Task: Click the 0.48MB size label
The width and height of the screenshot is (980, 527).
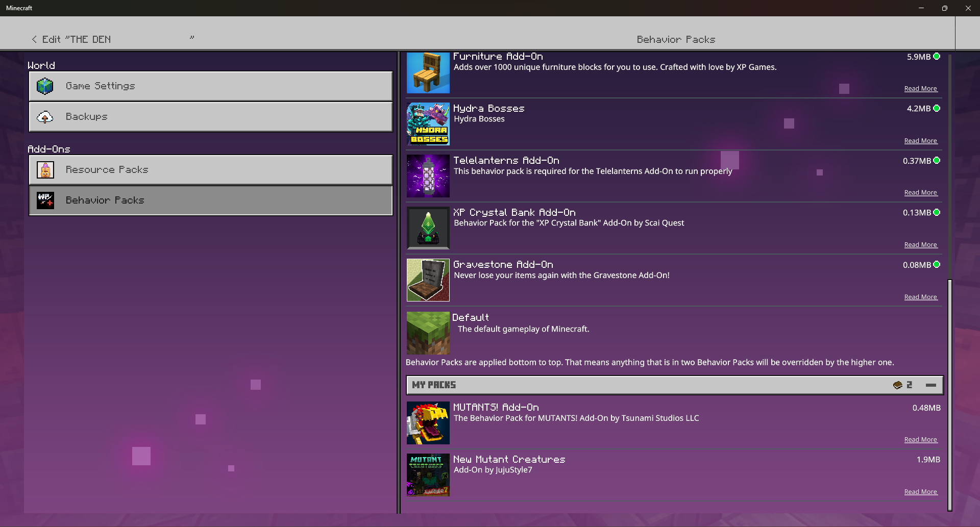Action: [x=926, y=408]
